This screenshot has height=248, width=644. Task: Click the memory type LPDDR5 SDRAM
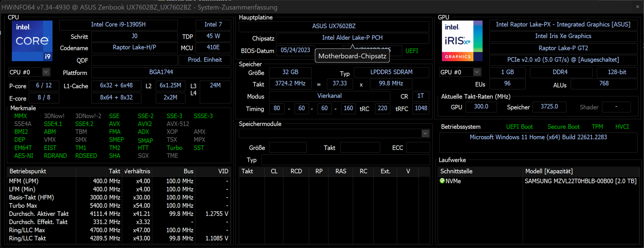[x=391, y=72]
